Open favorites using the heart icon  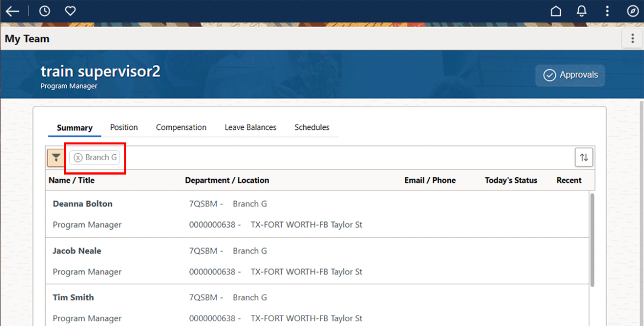tap(70, 10)
